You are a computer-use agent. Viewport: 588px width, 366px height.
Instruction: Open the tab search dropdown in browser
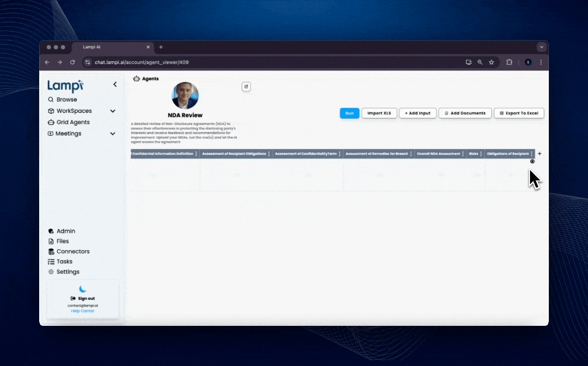pyautogui.click(x=542, y=47)
